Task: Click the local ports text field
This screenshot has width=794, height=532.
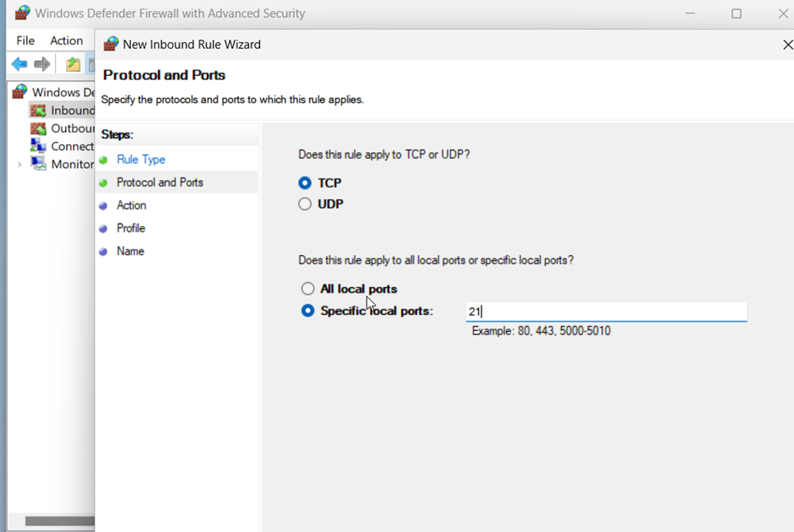Action: (x=606, y=312)
